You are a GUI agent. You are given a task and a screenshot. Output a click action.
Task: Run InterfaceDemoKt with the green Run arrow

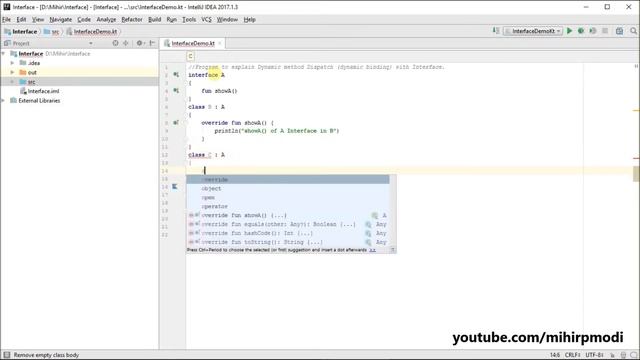[569, 31]
